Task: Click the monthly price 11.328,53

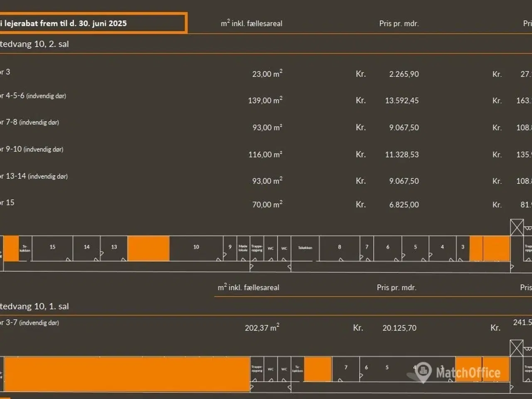Action: pyautogui.click(x=402, y=155)
